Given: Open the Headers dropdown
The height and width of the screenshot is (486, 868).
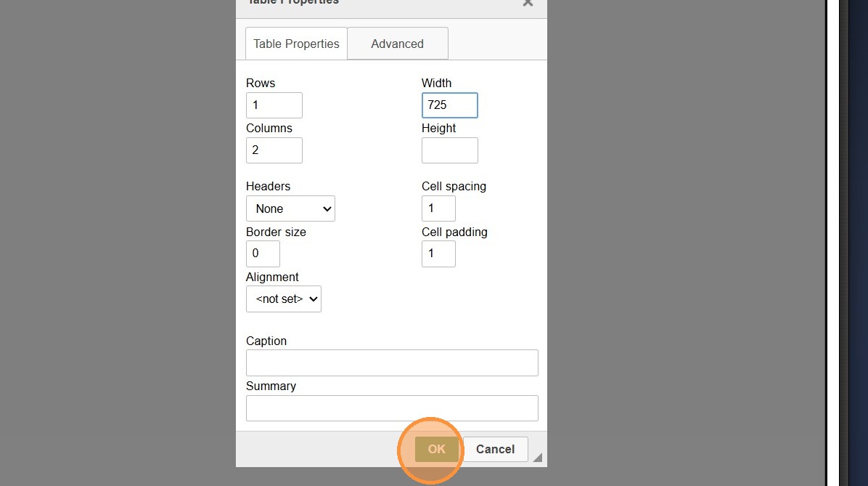Looking at the screenshot, I should click(x=290, y=208).
